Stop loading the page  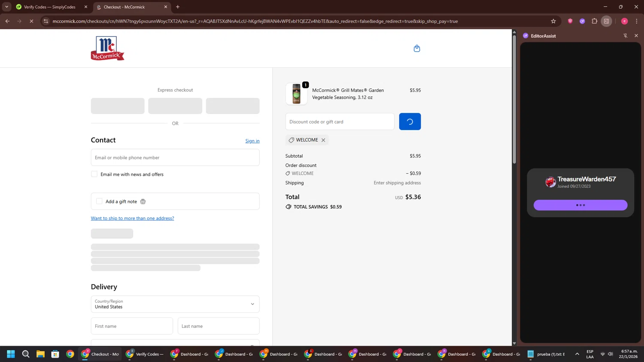point(31,21)
